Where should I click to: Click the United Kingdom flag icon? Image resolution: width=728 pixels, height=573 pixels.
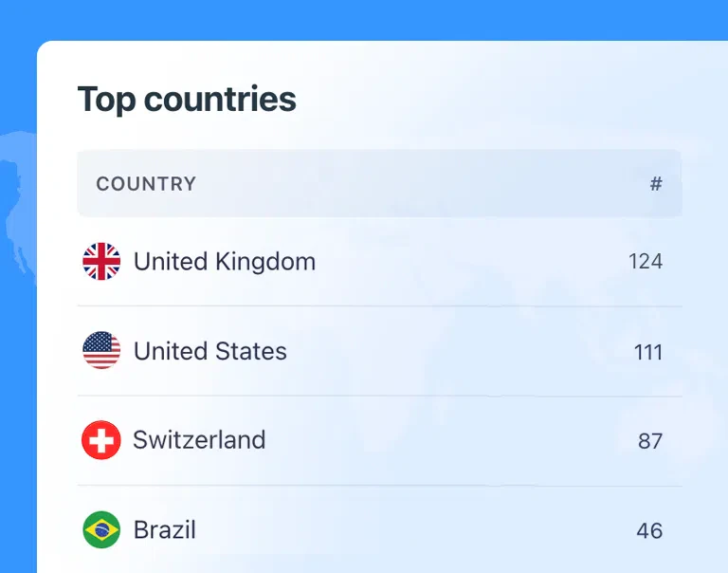point(101,262)
